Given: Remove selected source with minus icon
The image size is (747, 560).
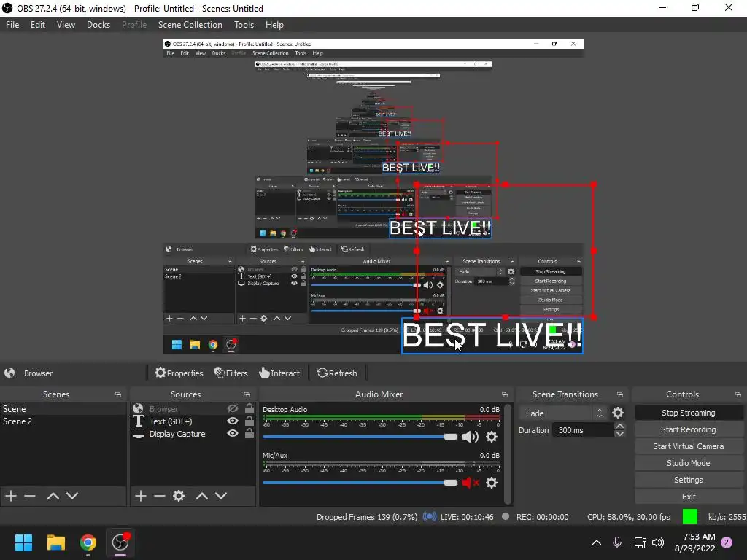Looking at the screenshot, I should pyautogui.click(x=160, y=496).
